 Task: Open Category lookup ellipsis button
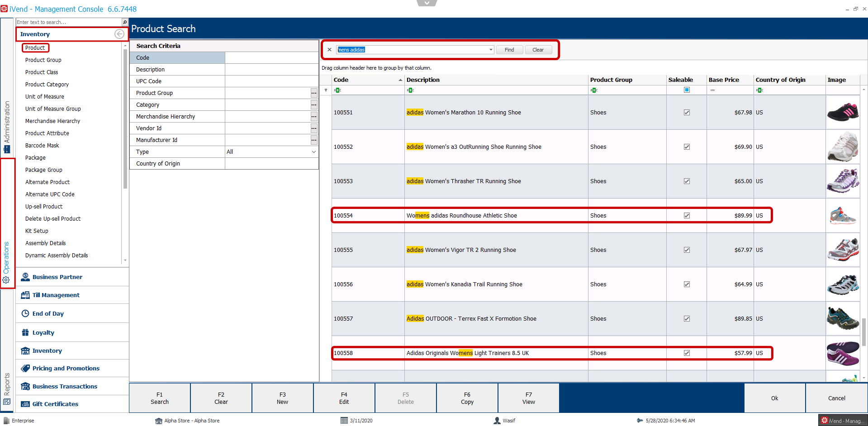314,105
